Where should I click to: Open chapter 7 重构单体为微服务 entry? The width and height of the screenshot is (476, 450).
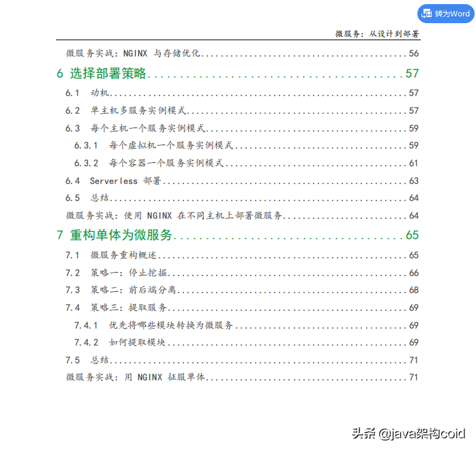(237, 235)
